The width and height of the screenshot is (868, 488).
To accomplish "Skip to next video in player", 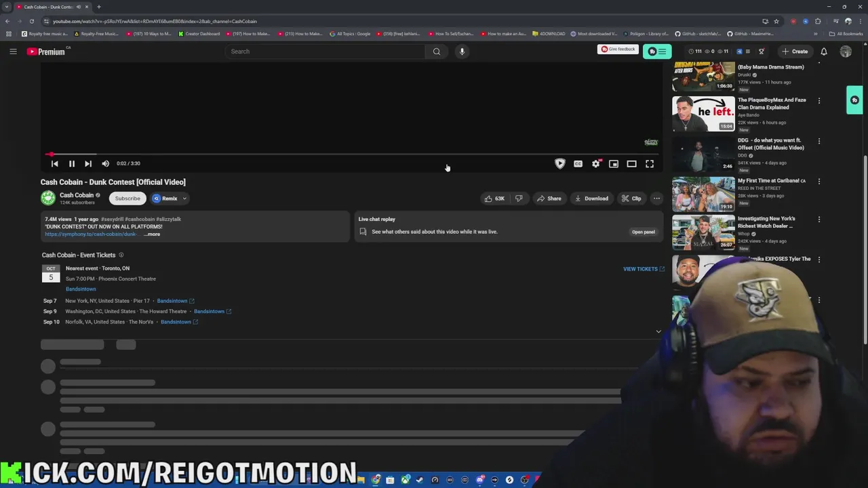I will [x=88, y=163].
